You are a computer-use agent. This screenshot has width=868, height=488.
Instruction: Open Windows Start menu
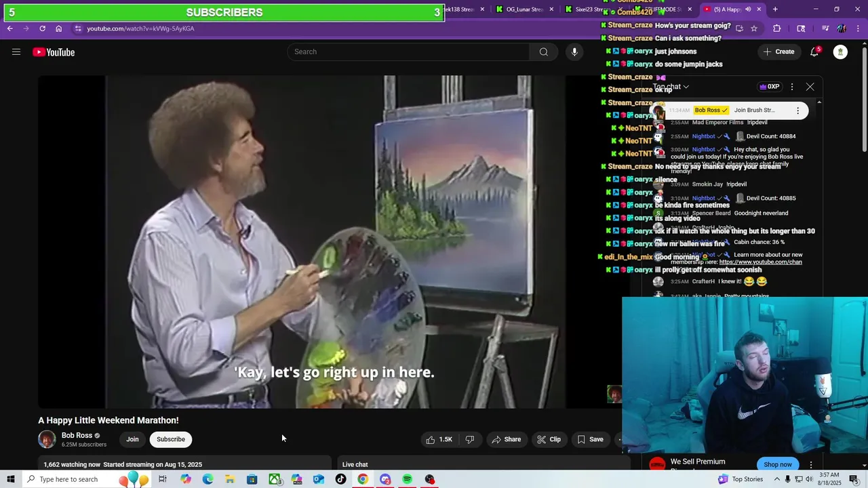[11, 479]
